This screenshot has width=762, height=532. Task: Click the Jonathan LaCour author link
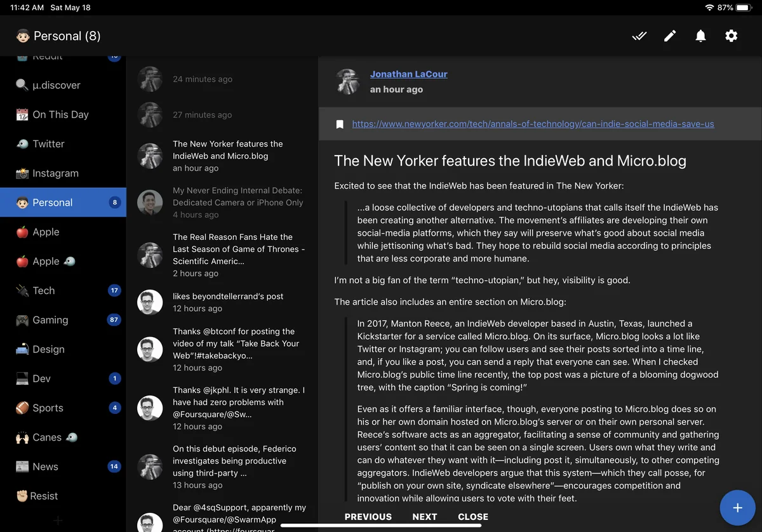[408, 74]
